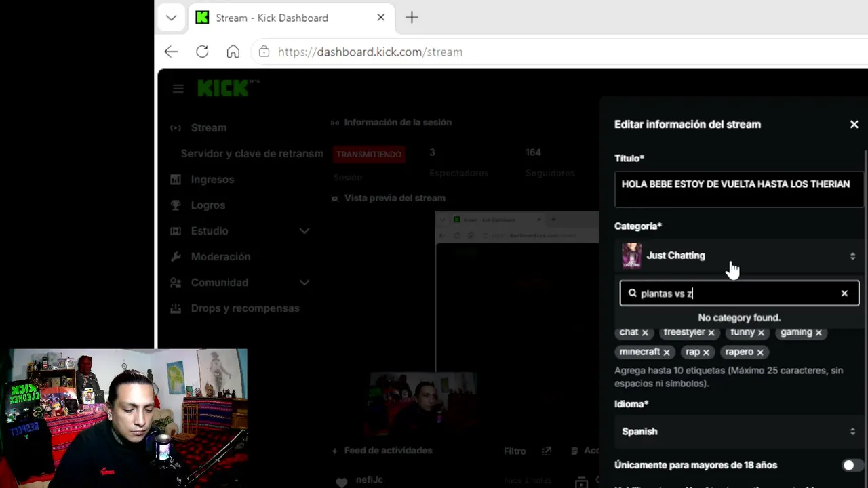Click Vista previa del stream heading
This screenshot has width=868, height=488.
tap(395, 198)
